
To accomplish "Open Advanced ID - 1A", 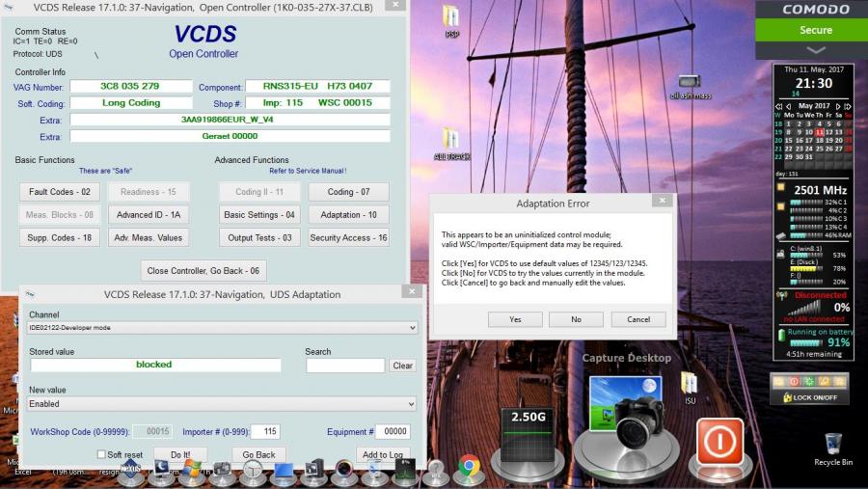I will pos(149,215).
